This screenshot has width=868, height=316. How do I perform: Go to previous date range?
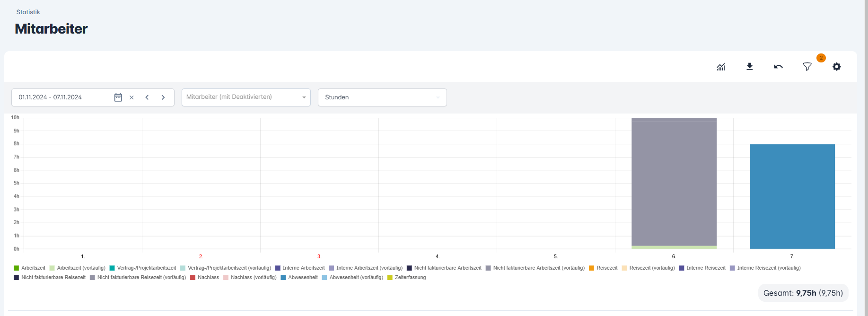coord(147,97)
